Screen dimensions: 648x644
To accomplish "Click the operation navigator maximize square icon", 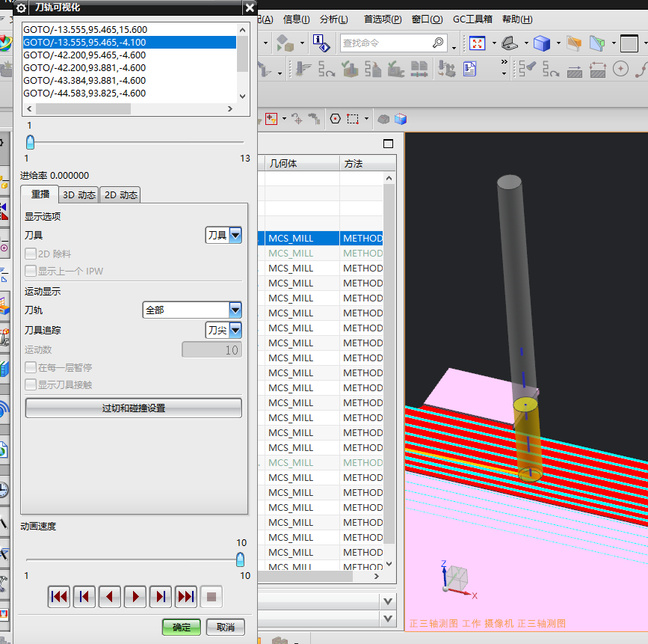I will pos(388,144).
